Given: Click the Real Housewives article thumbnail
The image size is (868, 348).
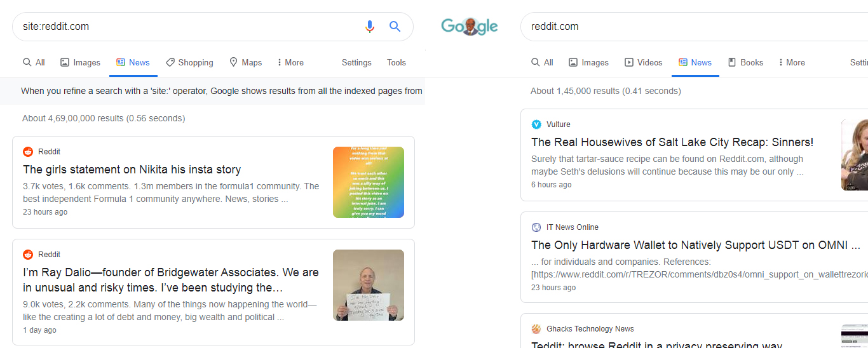Looking at the screenshot, I should (855, 155).
